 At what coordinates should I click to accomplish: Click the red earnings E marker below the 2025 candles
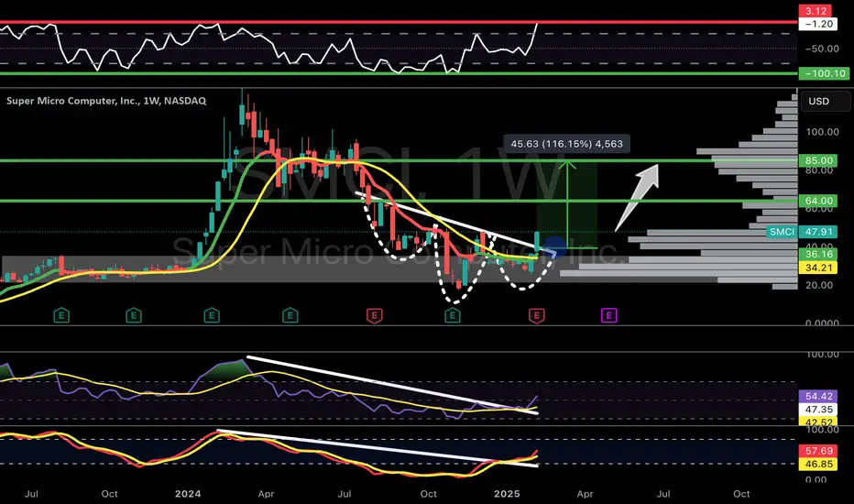click(x=536, y=315)
